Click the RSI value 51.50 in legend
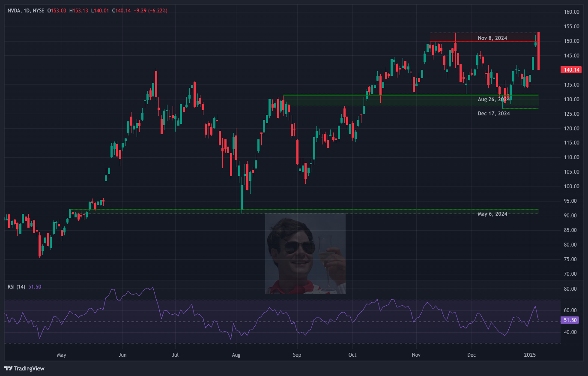Screen dimensions: 588x376 (35, 287)
